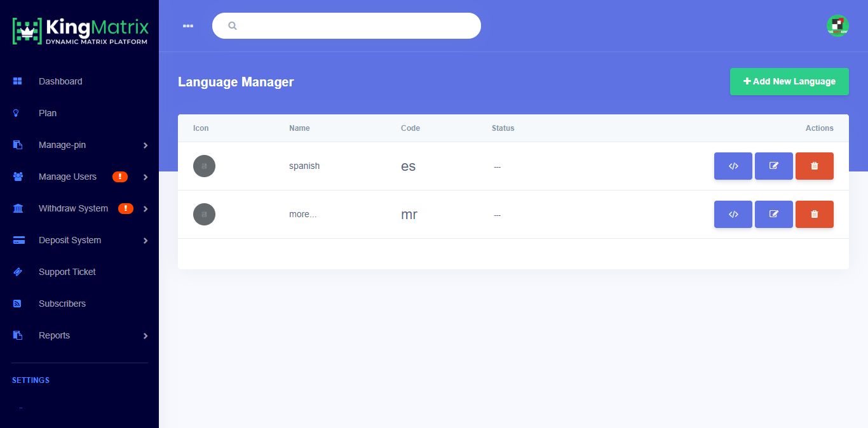Click Add New Language button
The width and height of the screenshot is (868, 428).
(x=789, y=81)
